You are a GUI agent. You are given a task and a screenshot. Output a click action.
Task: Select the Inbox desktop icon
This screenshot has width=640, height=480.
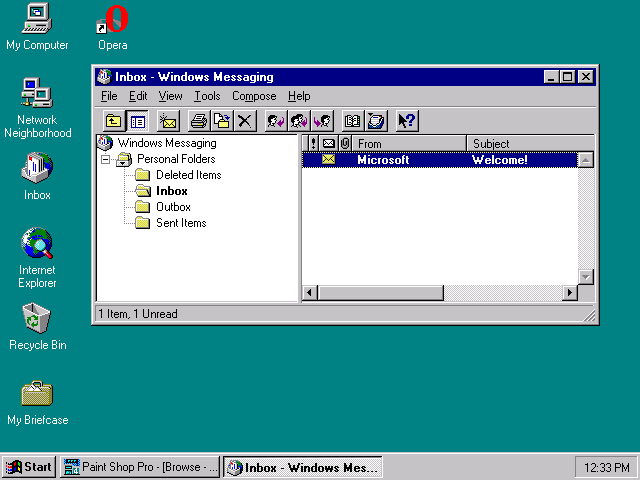(x=37, y=176)
